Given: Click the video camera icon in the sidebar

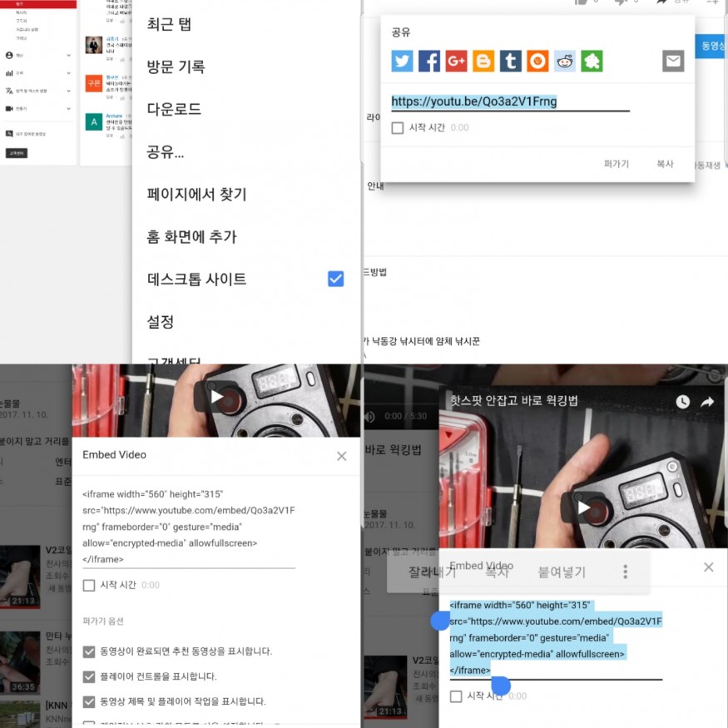Looking at the screenshot, I should point(9,108).
